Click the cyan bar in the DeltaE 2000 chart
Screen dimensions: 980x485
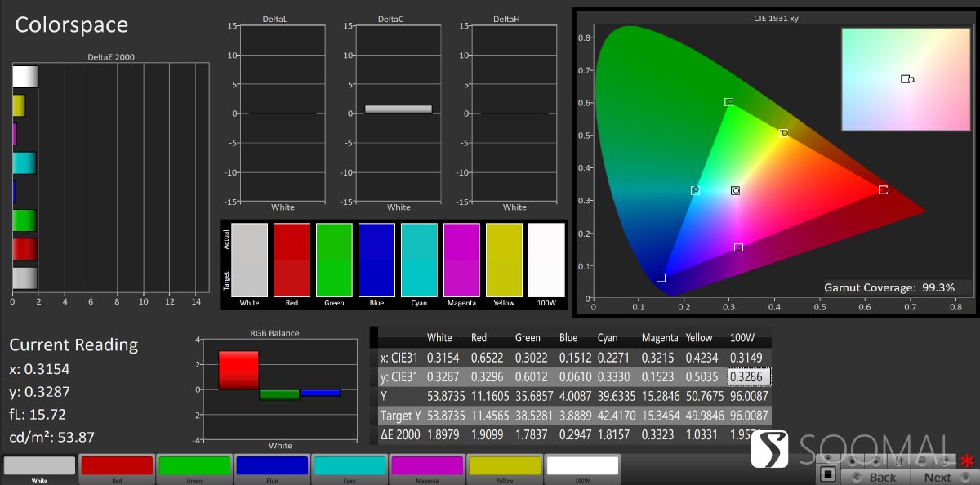point(24,163)
